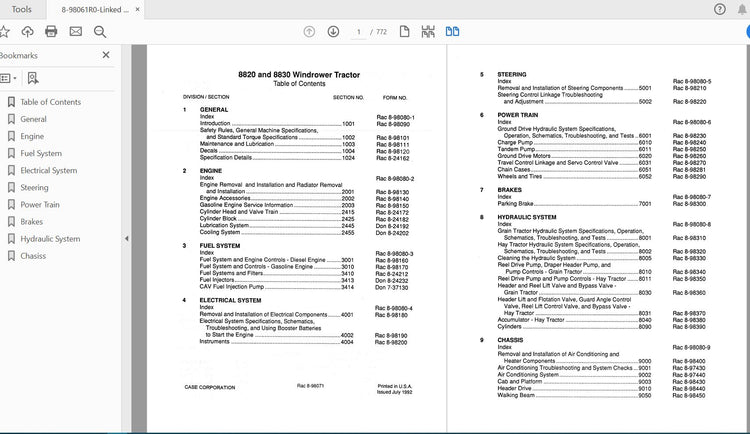
Task: Click the General bookmark ribbon icon
Action: (x=11, y=119)
